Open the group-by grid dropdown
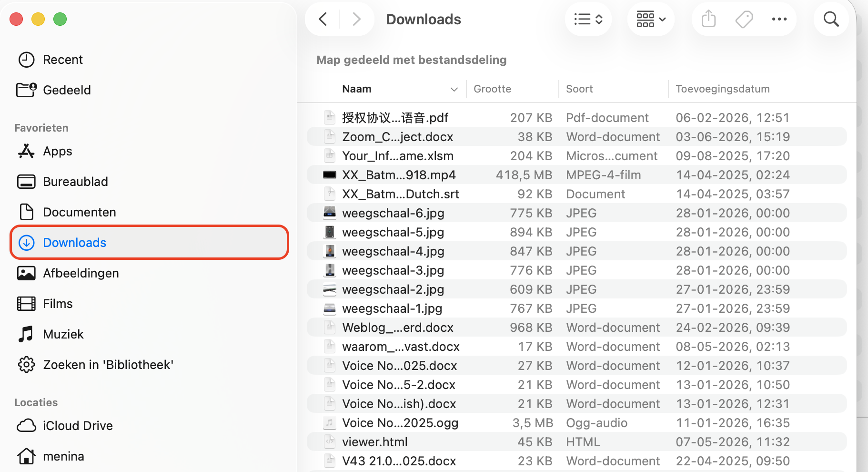 [651, 19]
